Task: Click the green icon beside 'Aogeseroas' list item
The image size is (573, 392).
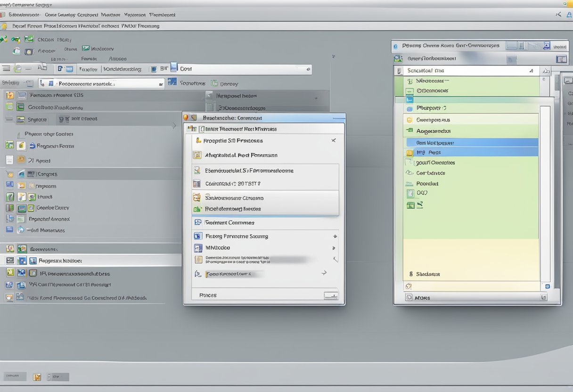Action: pyautogui.click(x=409, y=131)
